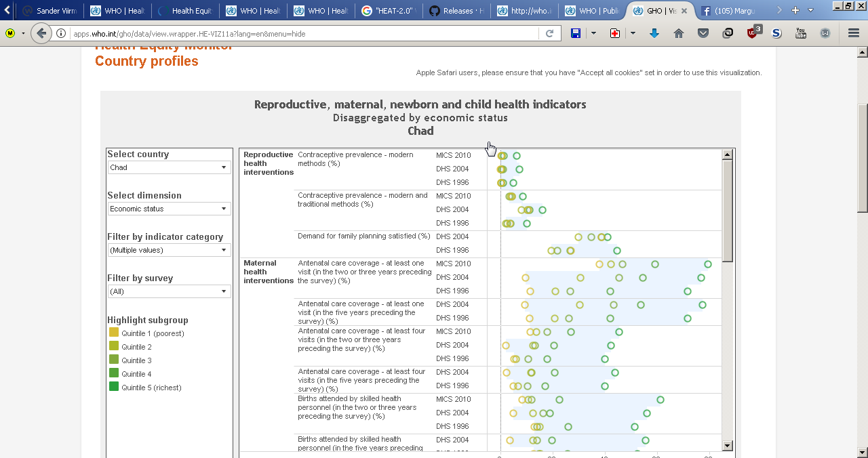Switch to the Sander Virm tab
The width and height of the screenshot is (868, 458).
[50, 11]
